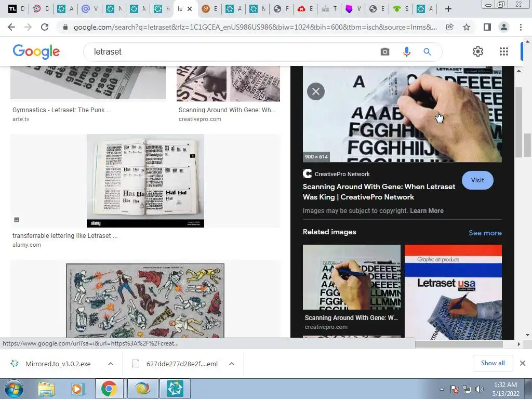Image resolution: width=532 pixels, height=399 pixels.
Task: Click the transferrable lettering like Letraset caption
Action: tap(65, 235)
